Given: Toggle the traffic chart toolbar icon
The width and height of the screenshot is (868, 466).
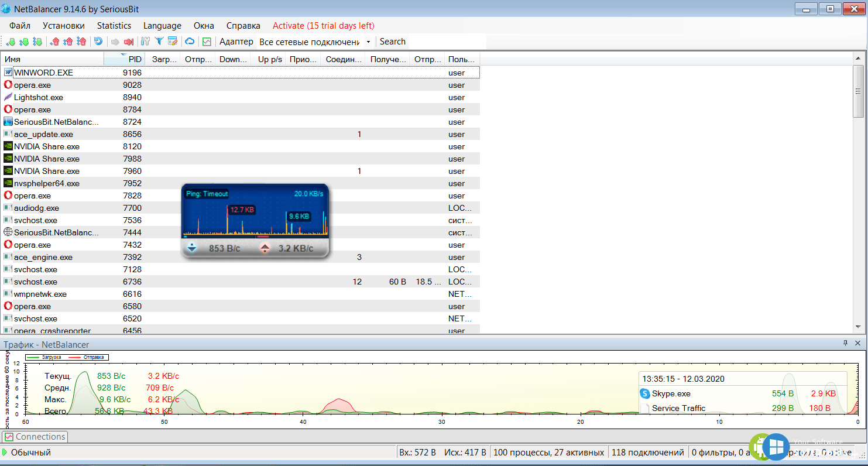Looking at the screenshot, I should point(207,42).
